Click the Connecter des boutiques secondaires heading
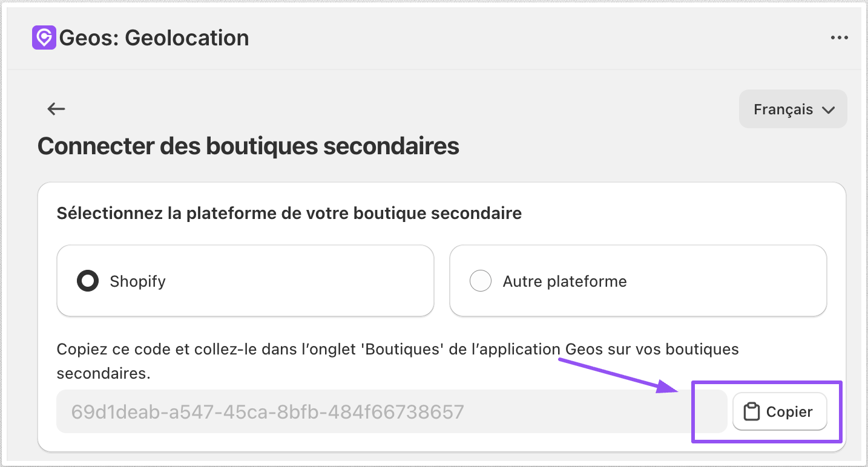 coord(248,146)
